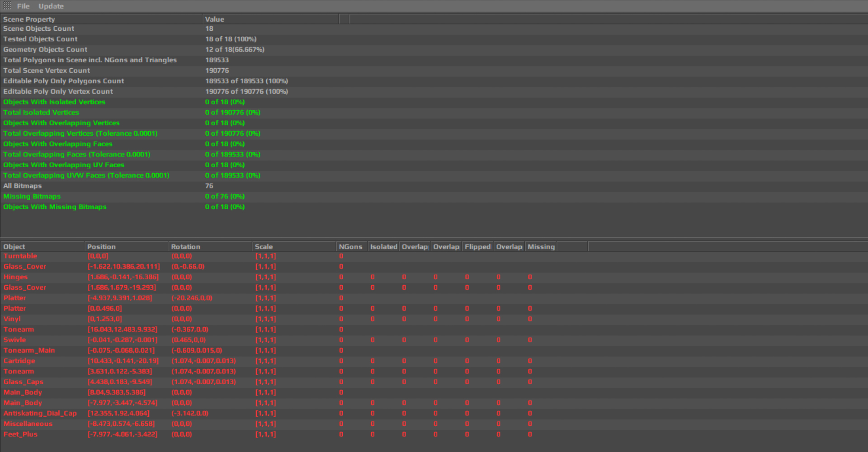This screenshot has height=452, width=868.
Task: Click the grip handle icon beside File
Action: 7,6
